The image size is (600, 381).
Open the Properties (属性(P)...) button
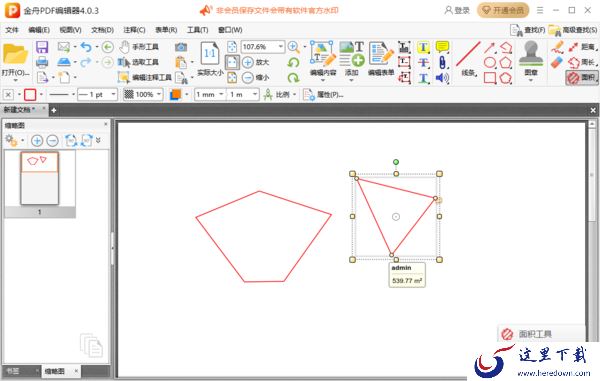(324, 94)
